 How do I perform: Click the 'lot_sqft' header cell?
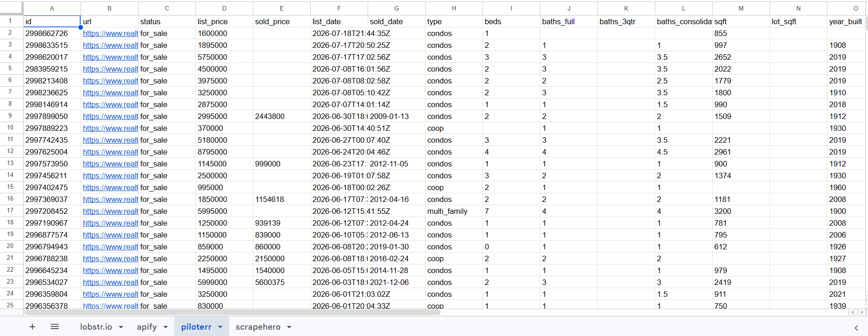798,21
